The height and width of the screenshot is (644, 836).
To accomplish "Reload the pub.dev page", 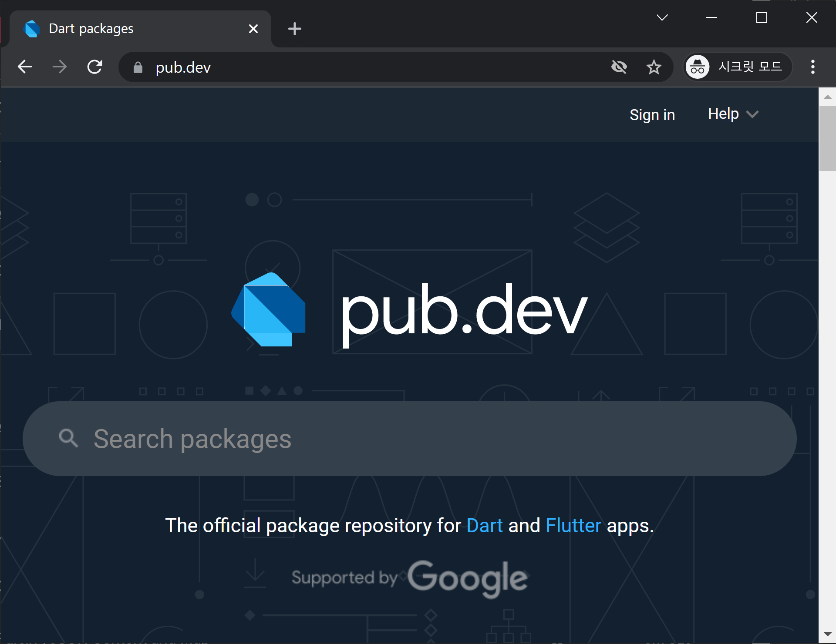I will [x=95, y=67].
